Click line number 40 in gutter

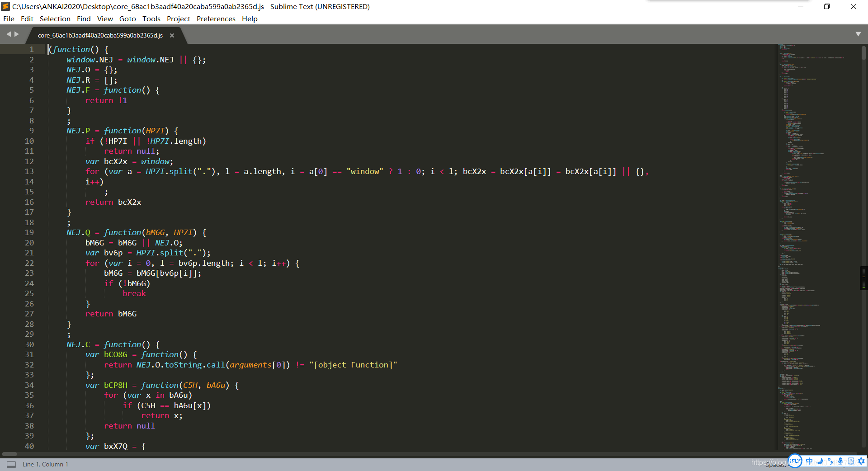(x=29, y=446)
